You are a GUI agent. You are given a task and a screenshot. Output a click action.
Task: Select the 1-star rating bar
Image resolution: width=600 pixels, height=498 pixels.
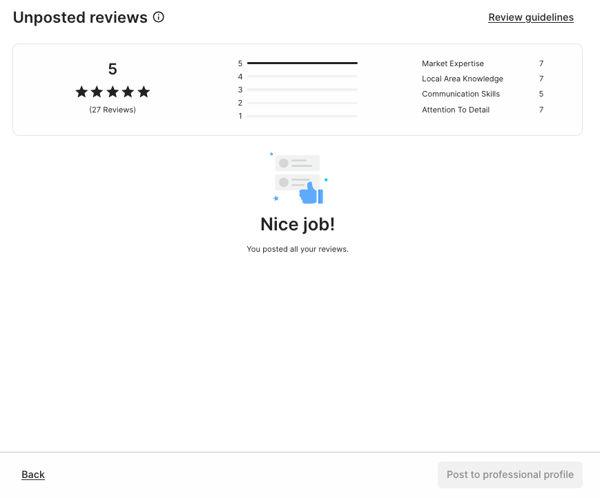pos(302,116)
